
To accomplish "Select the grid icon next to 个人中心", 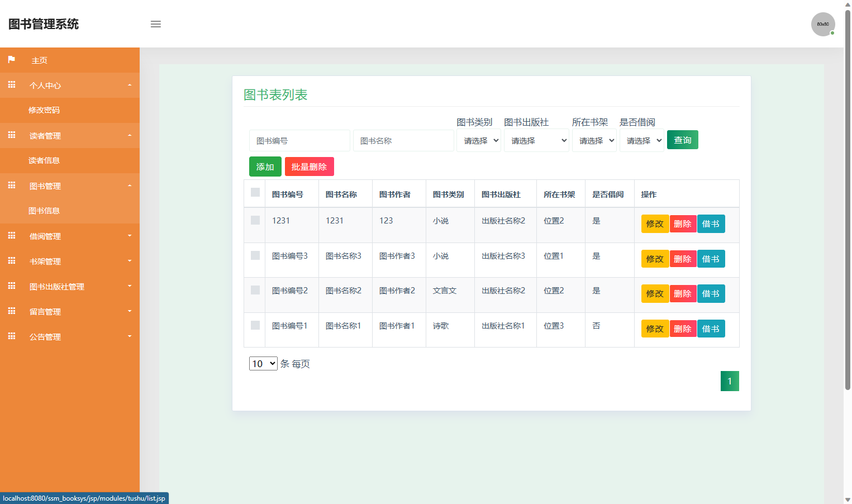I will (x=11, y=85).
